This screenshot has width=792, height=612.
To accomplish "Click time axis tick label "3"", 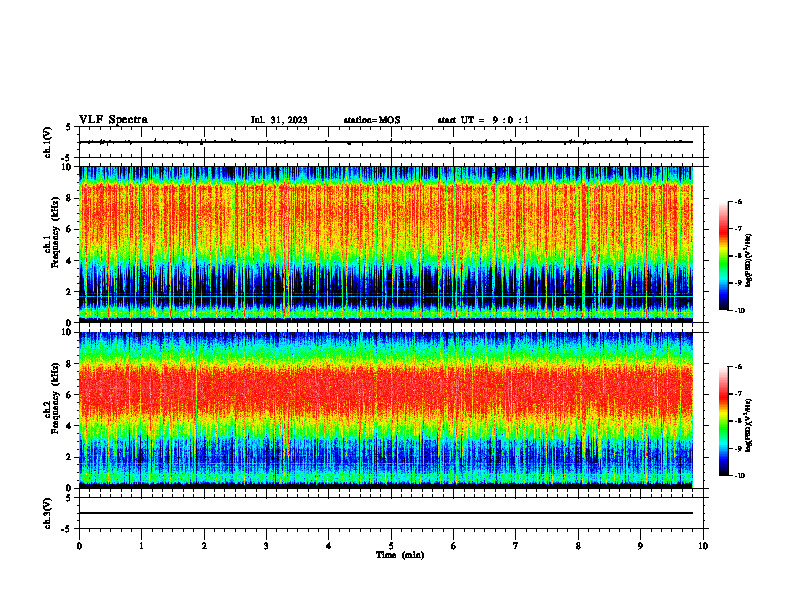I will click(266, 546).
